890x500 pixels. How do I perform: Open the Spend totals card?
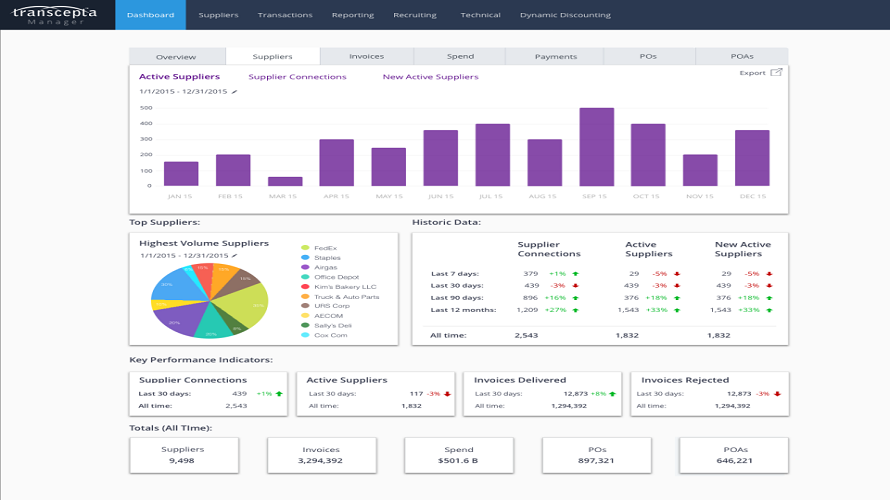click(459, 455)
